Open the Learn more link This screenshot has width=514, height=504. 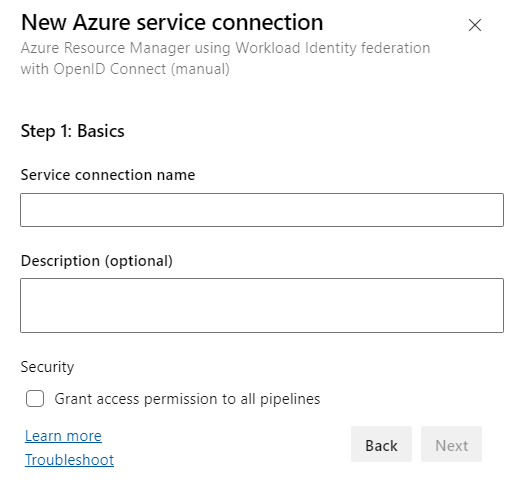coord(63,436)
